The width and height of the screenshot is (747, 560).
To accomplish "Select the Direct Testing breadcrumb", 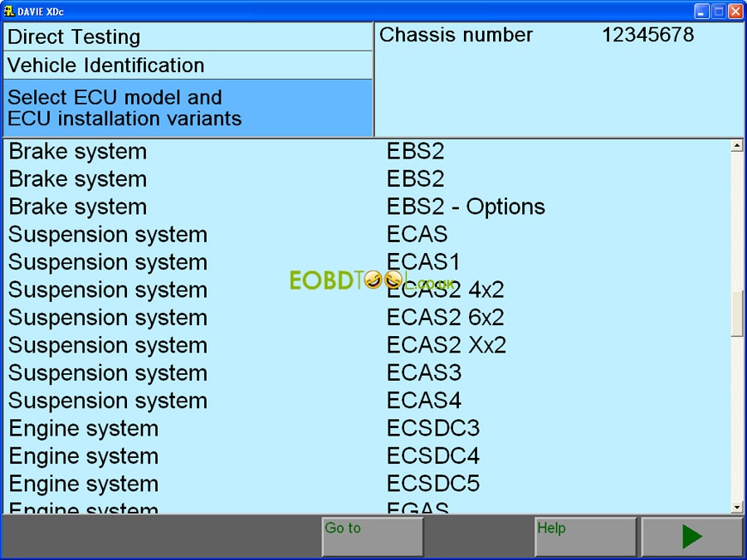I will [188, 37].
